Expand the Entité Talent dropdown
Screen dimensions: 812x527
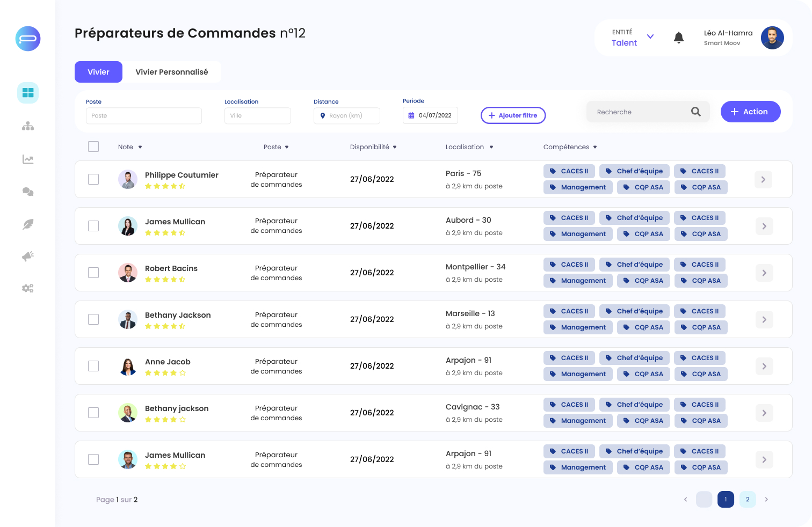[650, 37]
